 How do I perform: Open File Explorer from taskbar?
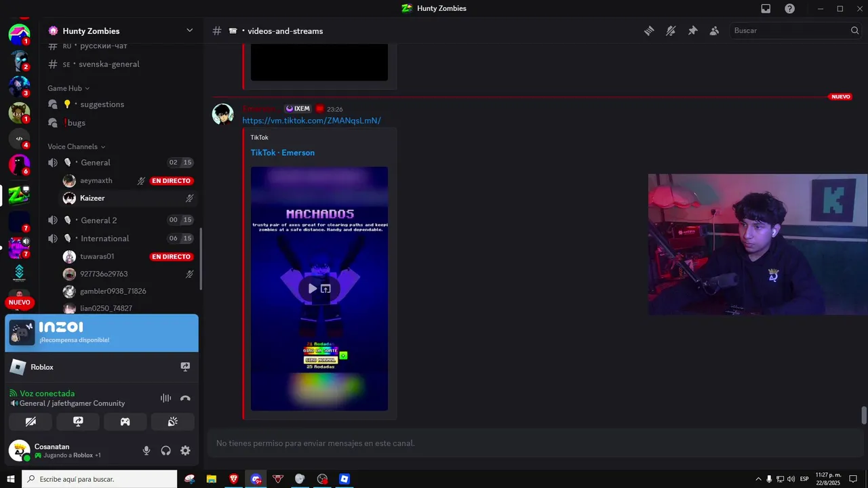(212, 479)
